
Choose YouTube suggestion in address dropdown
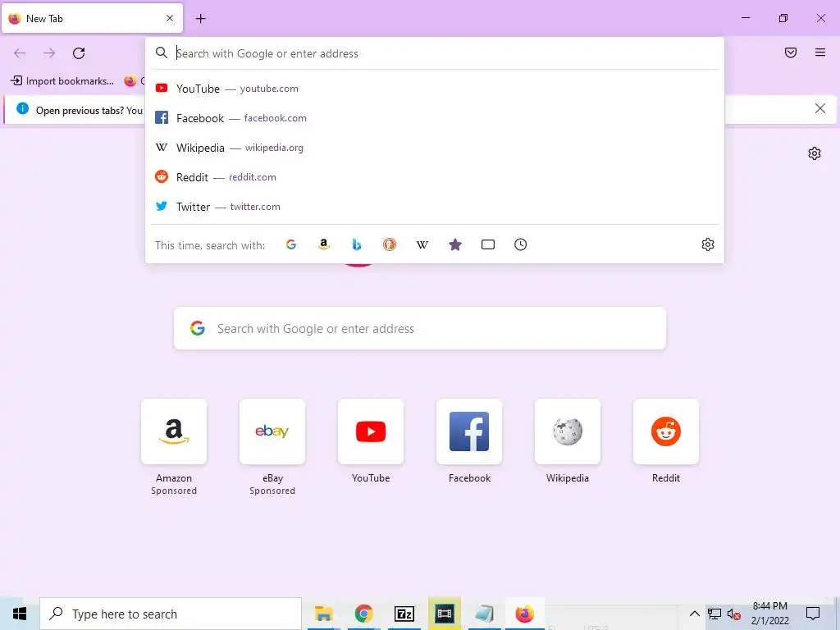435,89
